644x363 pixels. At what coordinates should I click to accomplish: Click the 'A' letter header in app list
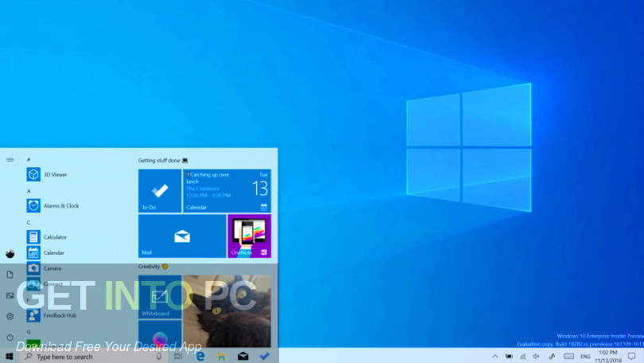coord(29,191)
